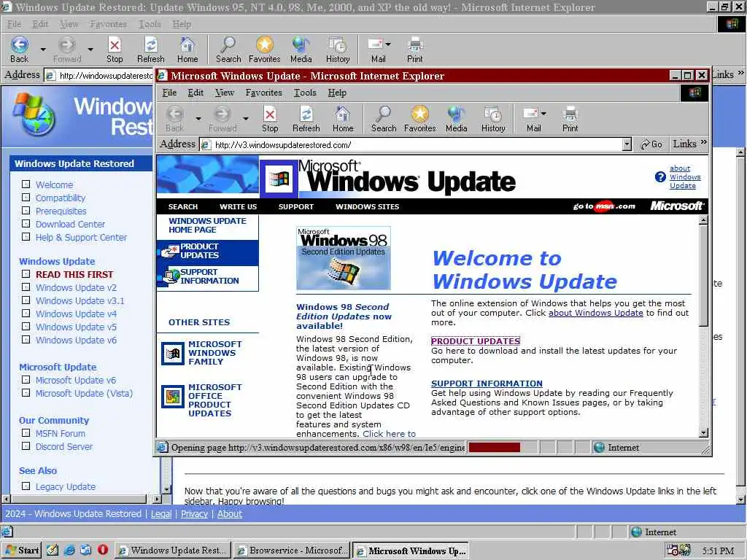Click the red page loading progress bar
Screen dimensions: 747x560
pos(494,448)
